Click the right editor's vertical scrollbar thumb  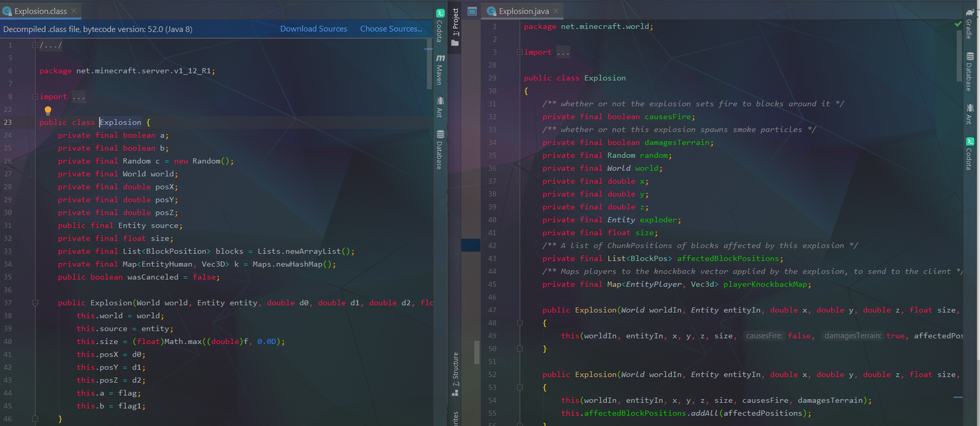pos(959,55)
